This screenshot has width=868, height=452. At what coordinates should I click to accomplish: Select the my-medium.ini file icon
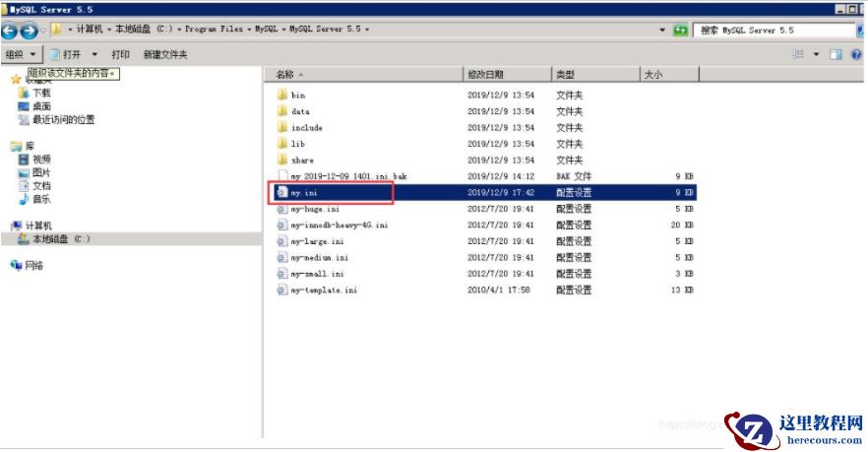(281, 258)
